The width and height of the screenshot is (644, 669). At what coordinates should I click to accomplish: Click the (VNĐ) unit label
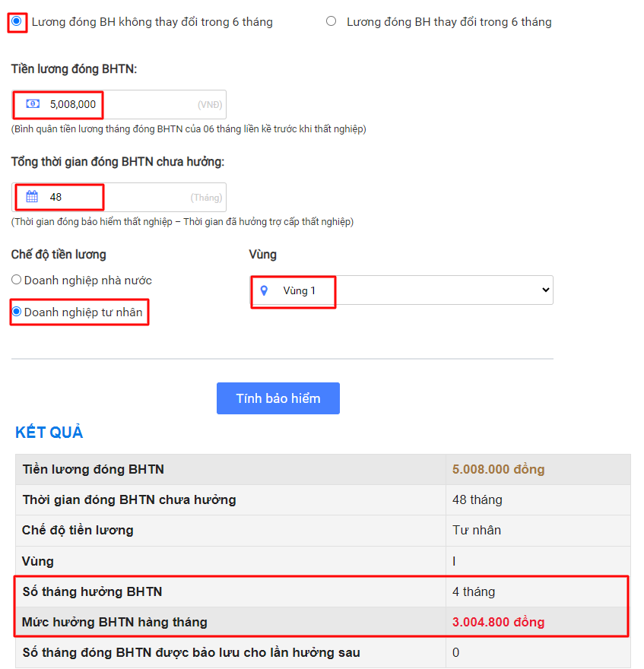coord(210,105)
